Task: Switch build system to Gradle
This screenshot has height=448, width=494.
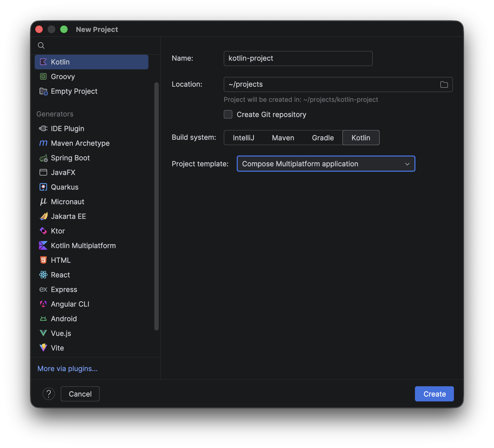Action: point(323,138)
